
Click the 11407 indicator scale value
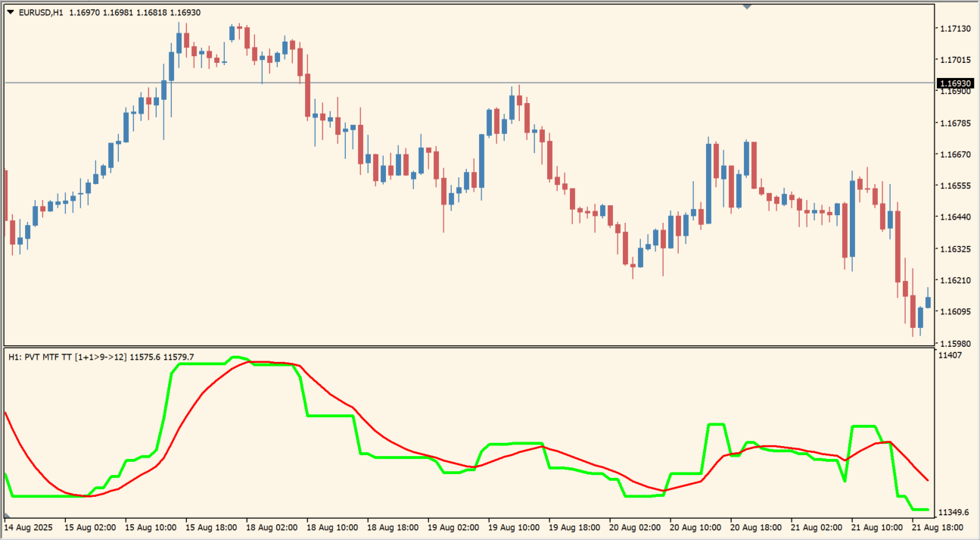(950, 355)
